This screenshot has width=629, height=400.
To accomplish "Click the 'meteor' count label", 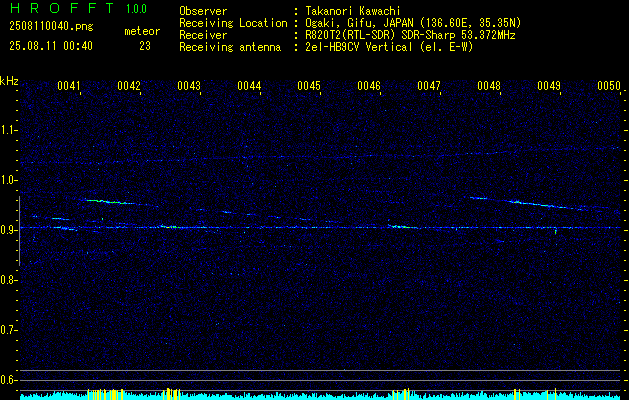I will click(x=142, y=31).
